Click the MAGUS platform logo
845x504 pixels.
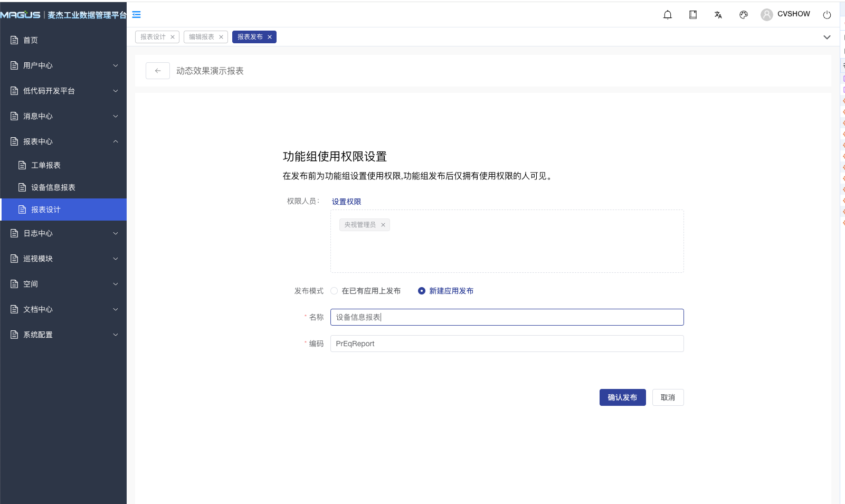click(63, 15)
